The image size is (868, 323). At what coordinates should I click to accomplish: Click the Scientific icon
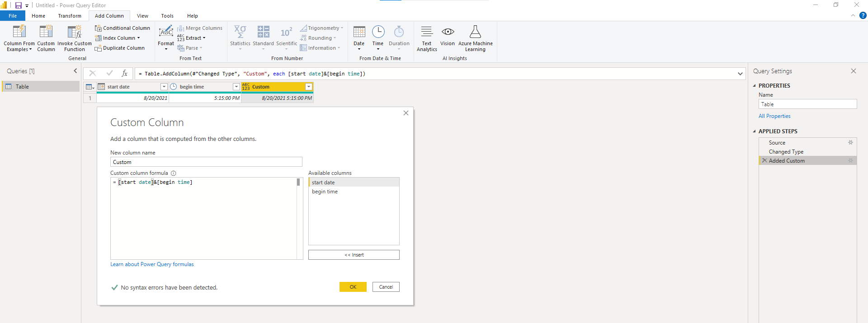click(x=287, y=32)
